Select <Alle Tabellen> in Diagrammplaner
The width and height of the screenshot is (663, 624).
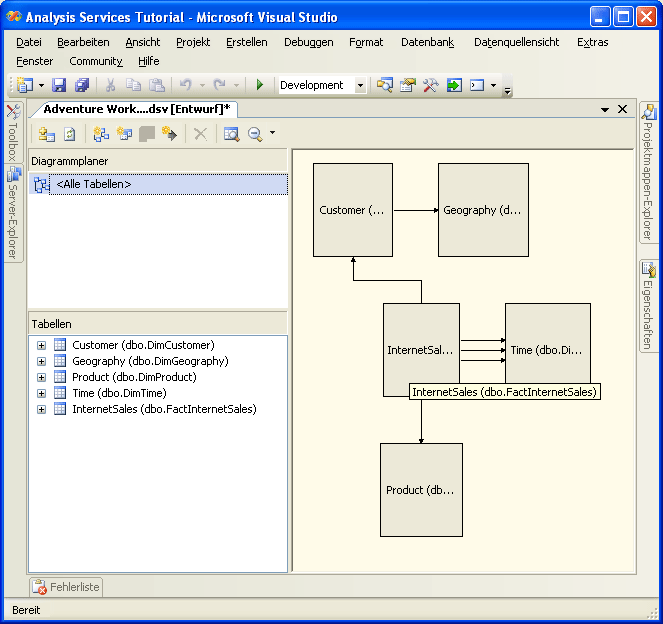[x=94, y=184]
